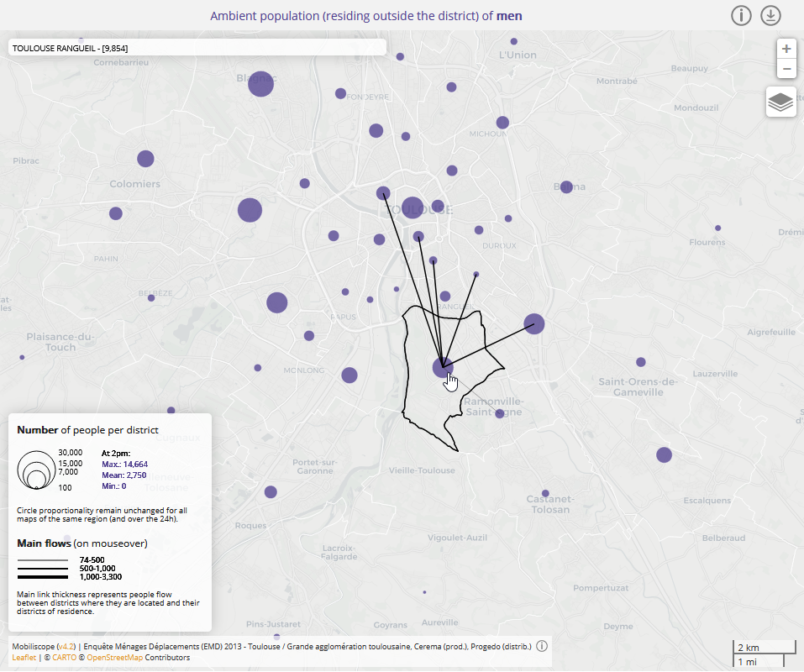Open the CARTO attribution link
804x672 pixels.
coord(64,657)
